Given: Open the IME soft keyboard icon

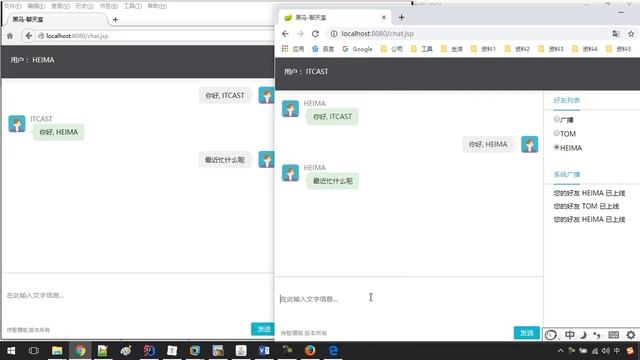Looking at the screenshot, I should coord(613,335).
